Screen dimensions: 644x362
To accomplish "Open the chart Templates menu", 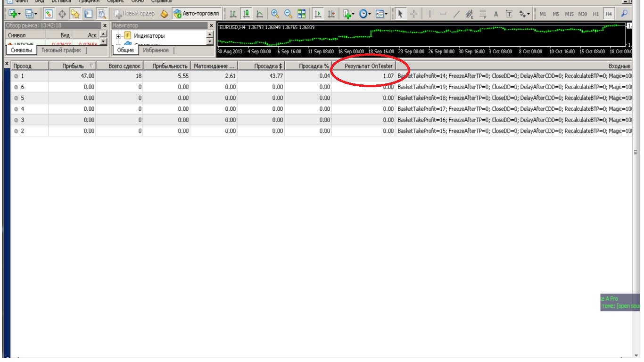I will click(x=380, y=14).
